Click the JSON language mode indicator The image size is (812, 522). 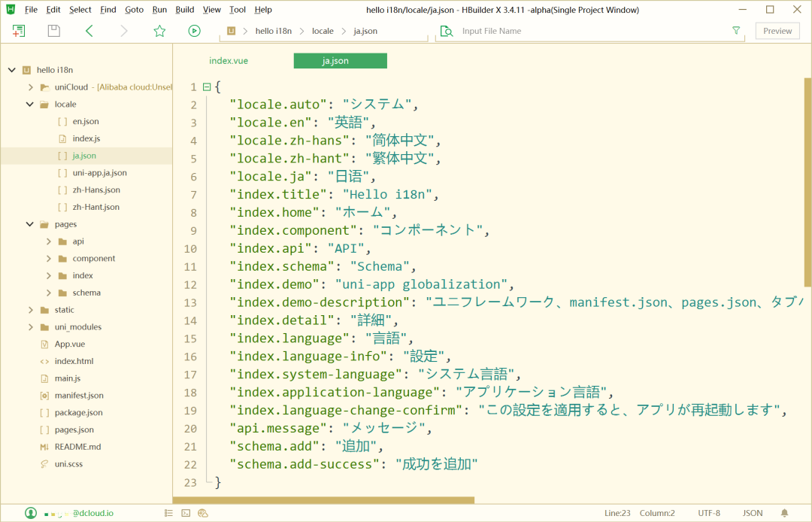pyautogui.click(x=753, y=513)
